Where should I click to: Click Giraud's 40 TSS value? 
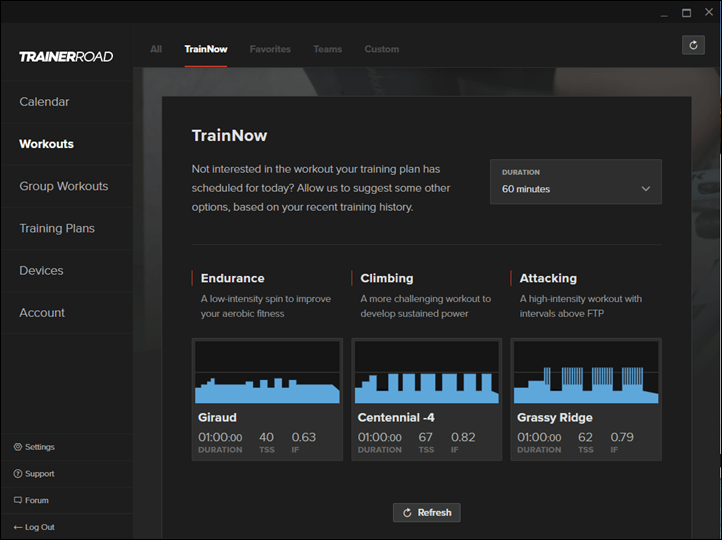[266, 437]
